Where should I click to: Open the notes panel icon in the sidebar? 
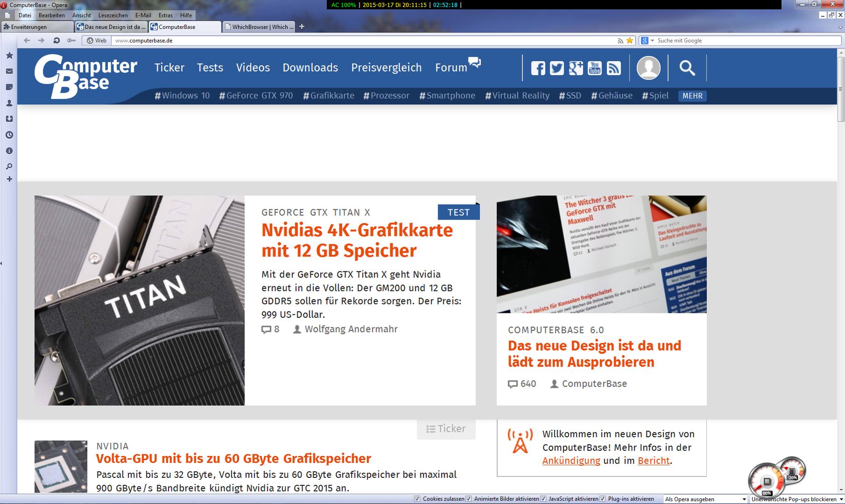tap(9, 87)
